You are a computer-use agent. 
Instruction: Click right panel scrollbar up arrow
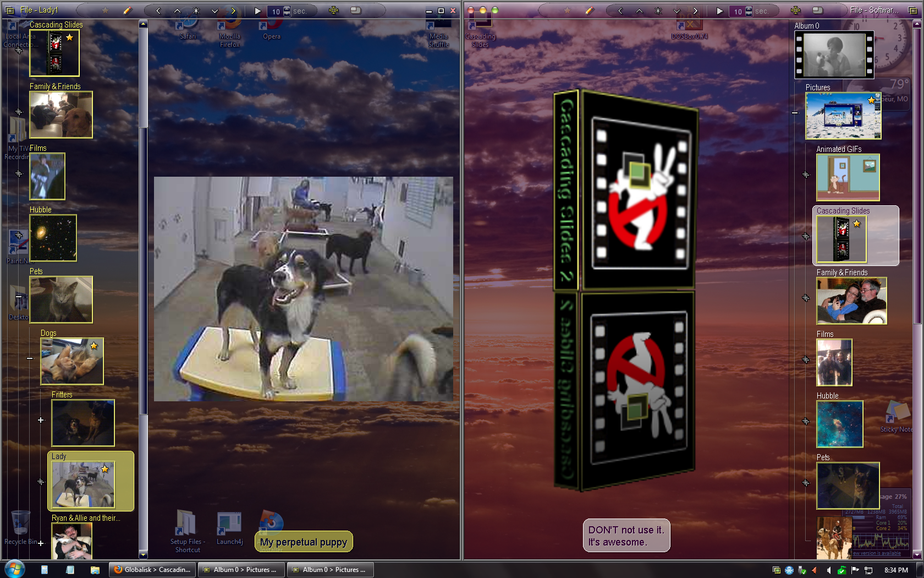point(917,24)
